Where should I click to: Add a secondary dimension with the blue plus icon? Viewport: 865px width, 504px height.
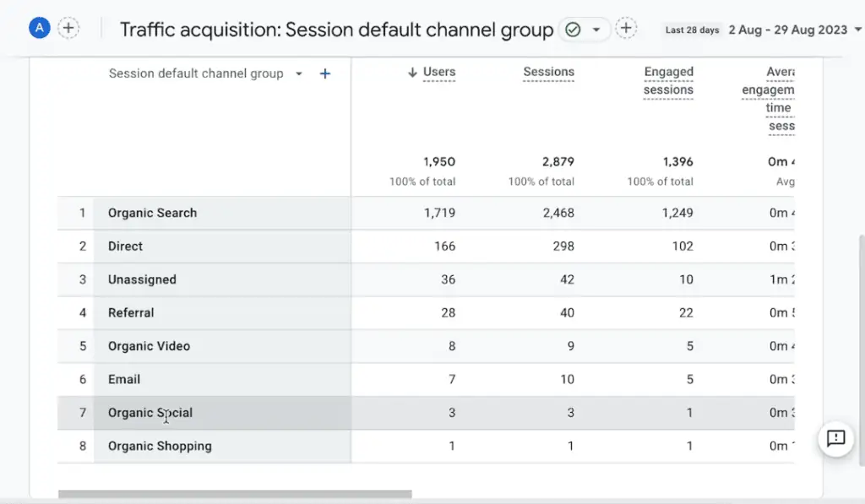(324, 73)
